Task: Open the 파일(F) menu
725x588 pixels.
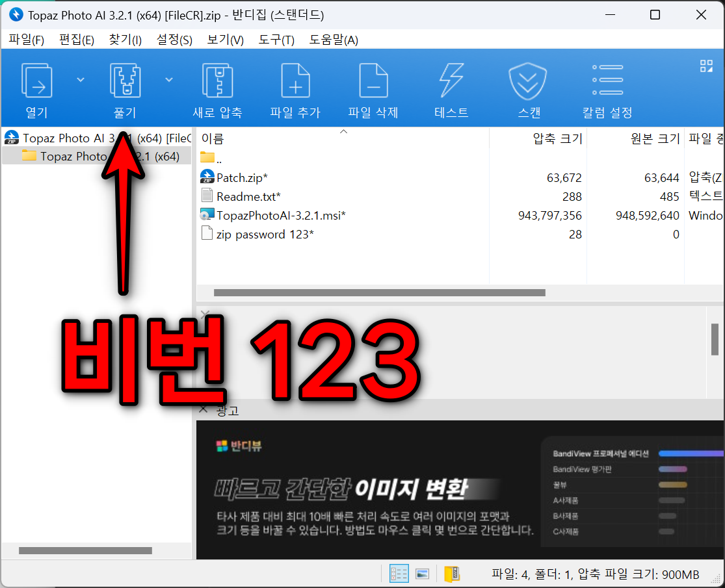Action: click(27, 40)
